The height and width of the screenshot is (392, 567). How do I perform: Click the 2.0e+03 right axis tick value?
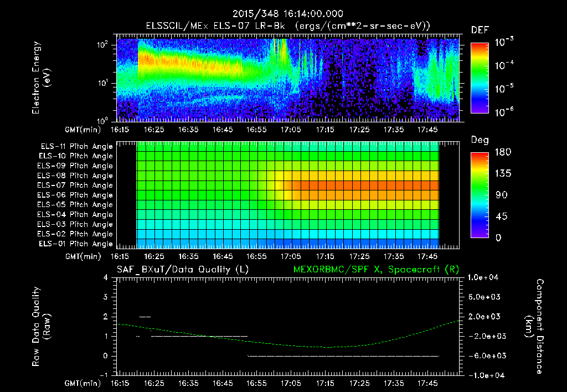point(484,317)
